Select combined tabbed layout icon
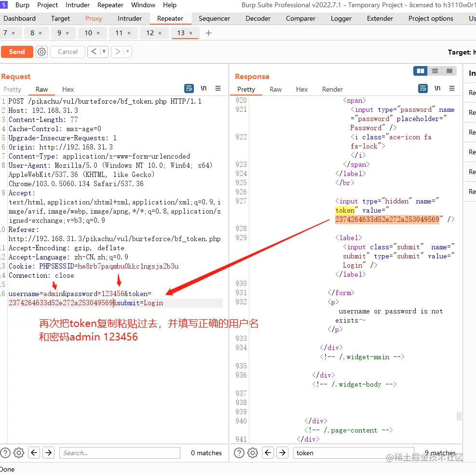Screen dimensions: 476x475 [449, 71]
